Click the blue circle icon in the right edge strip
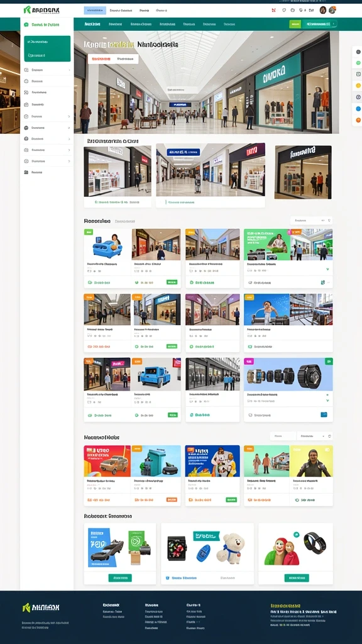The height and width of the screenshot is (644, 362). 358,108
